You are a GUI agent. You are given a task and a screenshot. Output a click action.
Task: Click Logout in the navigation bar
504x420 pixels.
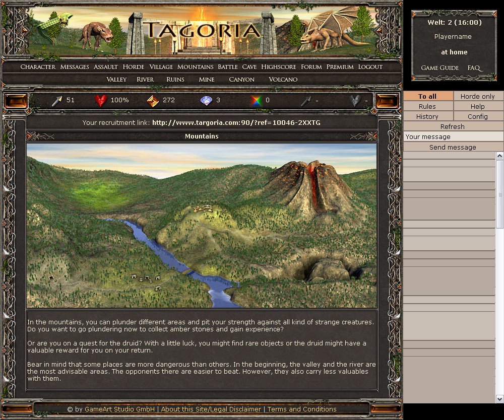coord(370,67)
